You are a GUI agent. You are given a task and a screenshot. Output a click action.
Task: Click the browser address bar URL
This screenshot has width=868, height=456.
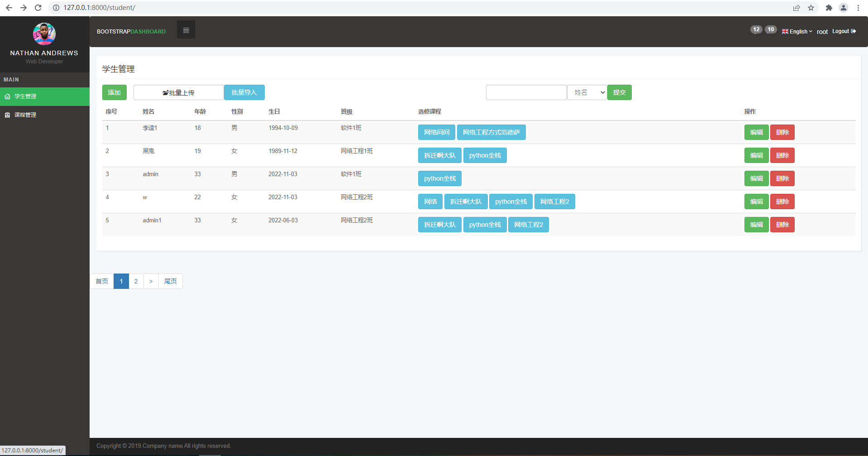[x=100, y=8]
